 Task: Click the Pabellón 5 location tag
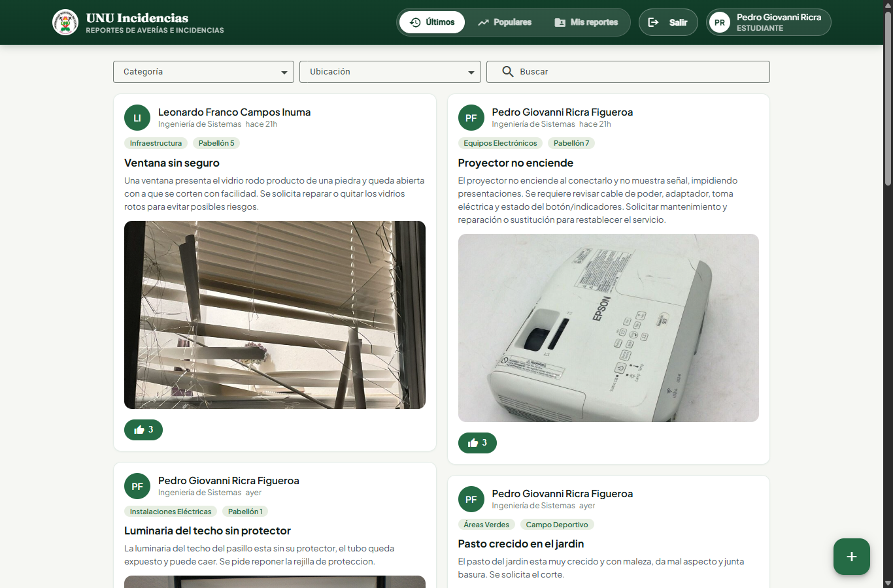point(216,143)
